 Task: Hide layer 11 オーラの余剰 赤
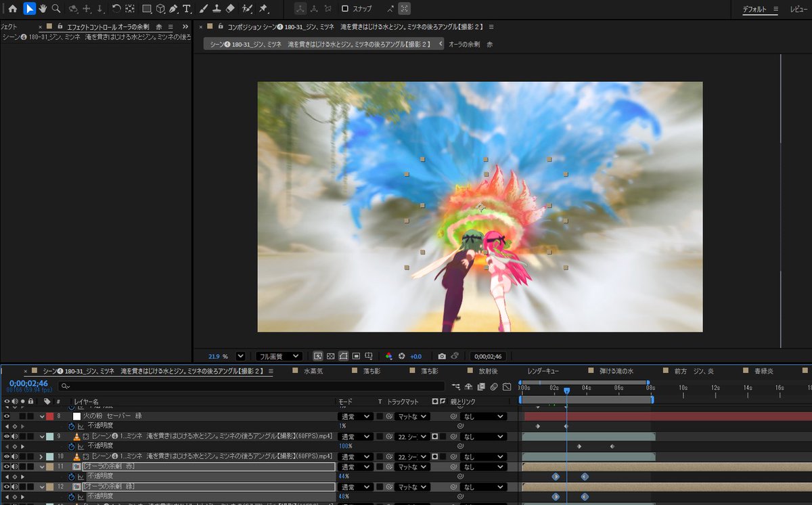(x=7, y=466)
